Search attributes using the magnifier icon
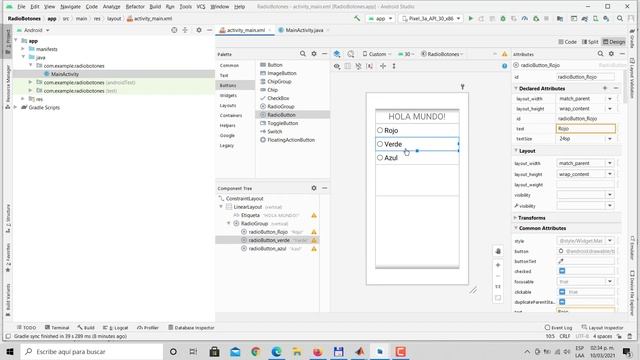This screenshot has height=360, width=640. (600, 53)
